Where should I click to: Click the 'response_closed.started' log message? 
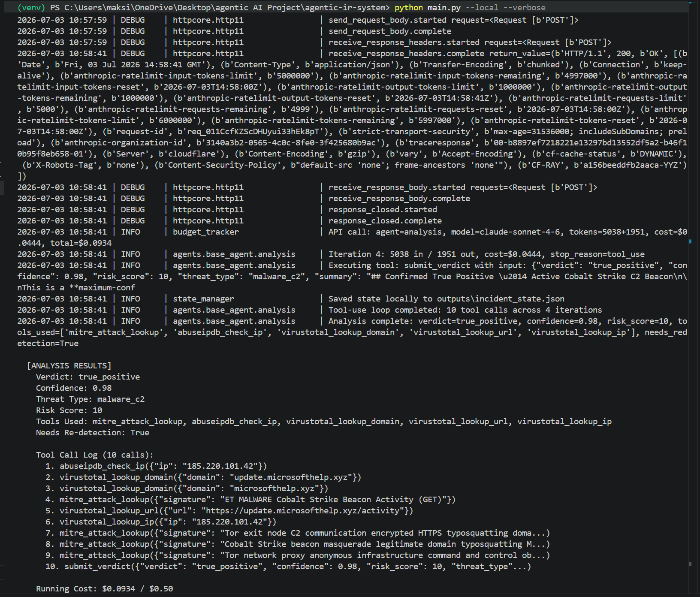click(383, 209)
